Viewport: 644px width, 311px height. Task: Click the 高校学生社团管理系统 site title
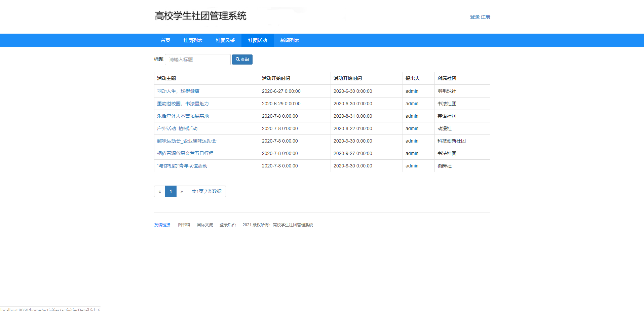tap(200, 15)
